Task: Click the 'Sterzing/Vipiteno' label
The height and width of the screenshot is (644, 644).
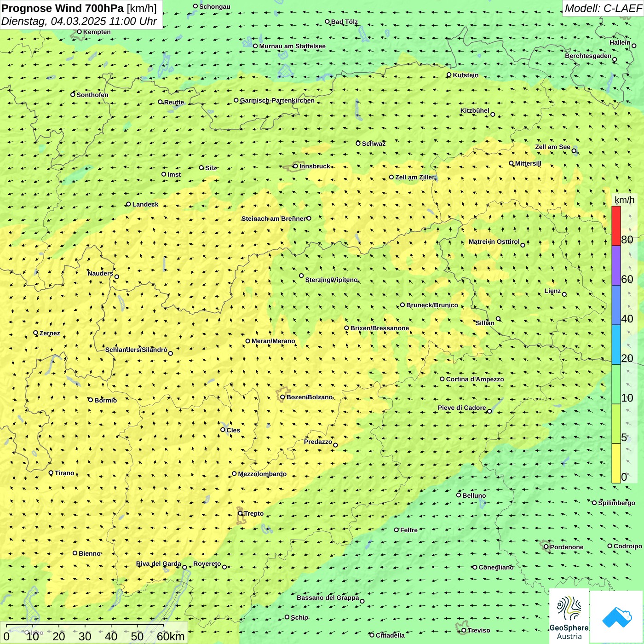Action: [x=331, y=280]
